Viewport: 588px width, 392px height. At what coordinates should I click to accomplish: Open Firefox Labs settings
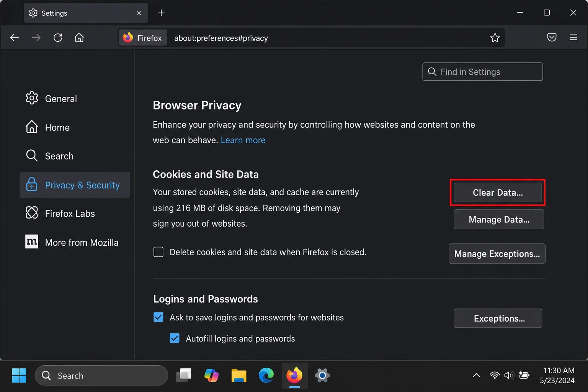(x=60, y=213)
